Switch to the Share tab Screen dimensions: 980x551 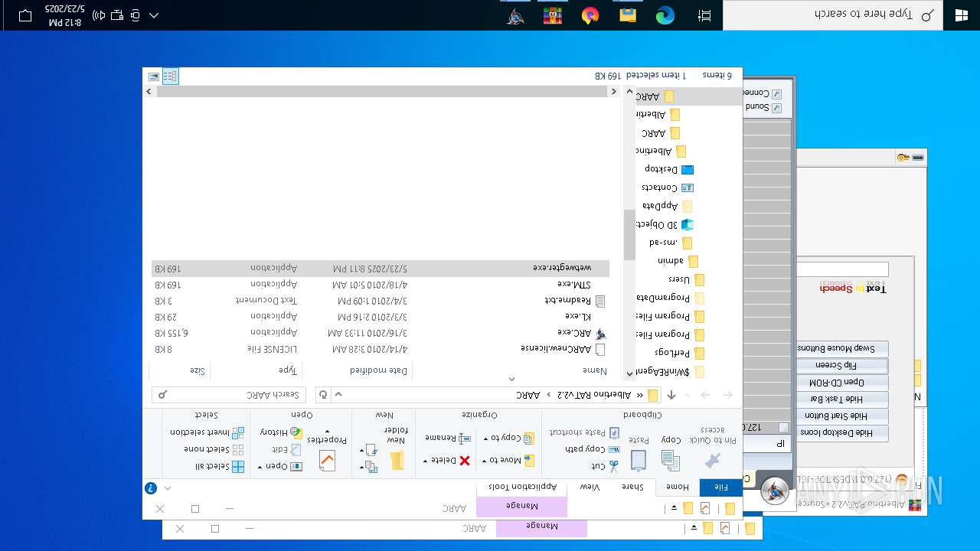(x=633, y=487)
